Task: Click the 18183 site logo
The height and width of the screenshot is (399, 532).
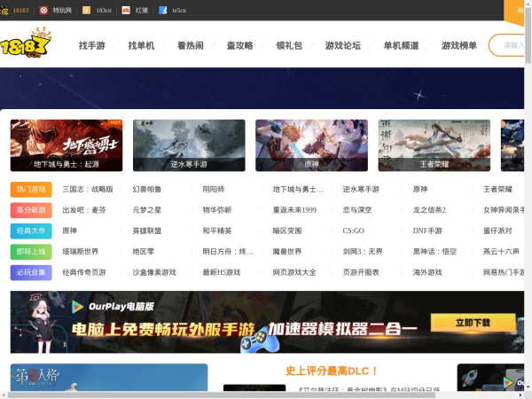Action: pyautogui.click(x=26, y=43)
